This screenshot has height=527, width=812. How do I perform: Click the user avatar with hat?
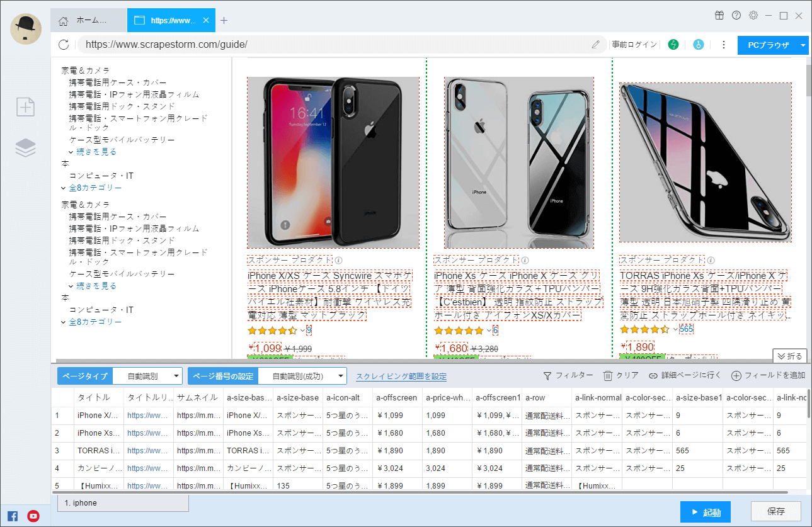26,28
